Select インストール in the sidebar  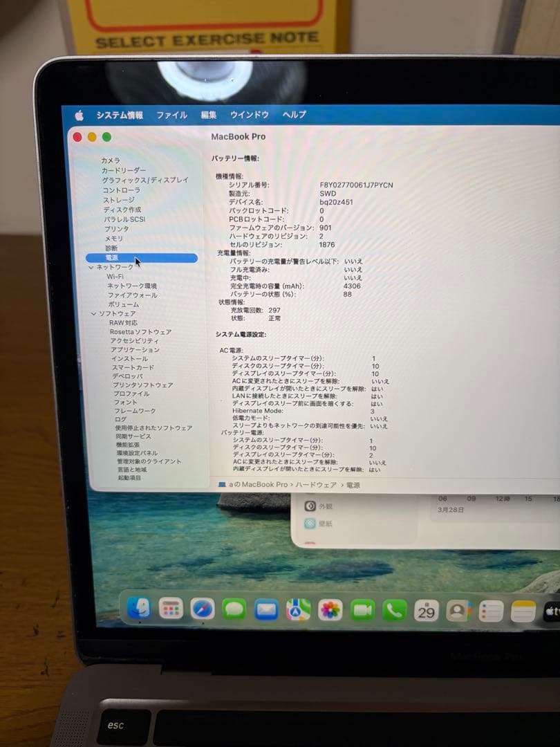point(129,358)
